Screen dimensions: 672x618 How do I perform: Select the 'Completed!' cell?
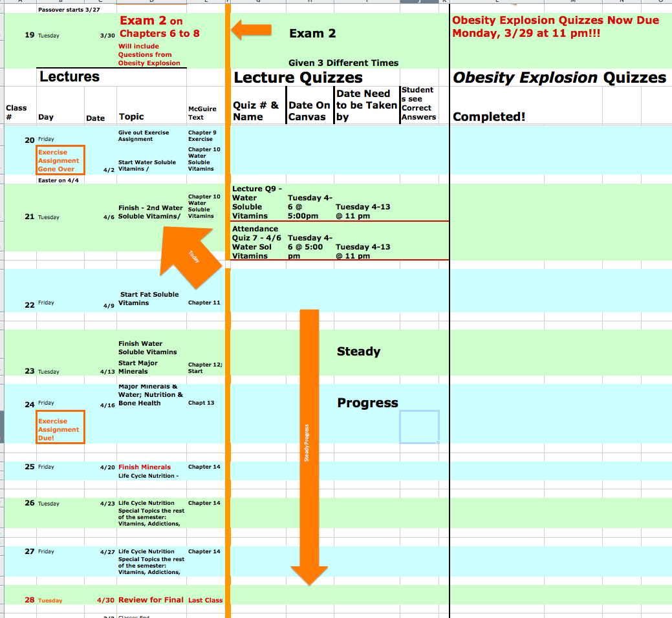pos(489,117)
